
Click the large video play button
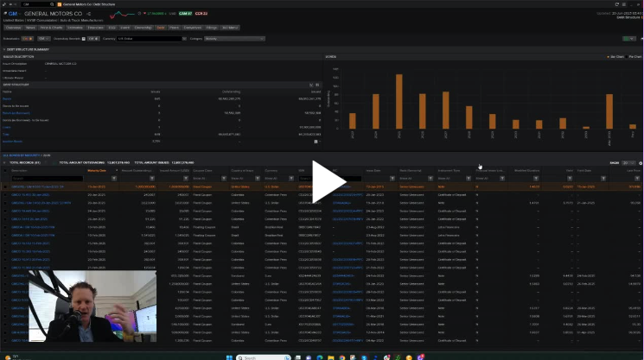[x=328, y=181]
